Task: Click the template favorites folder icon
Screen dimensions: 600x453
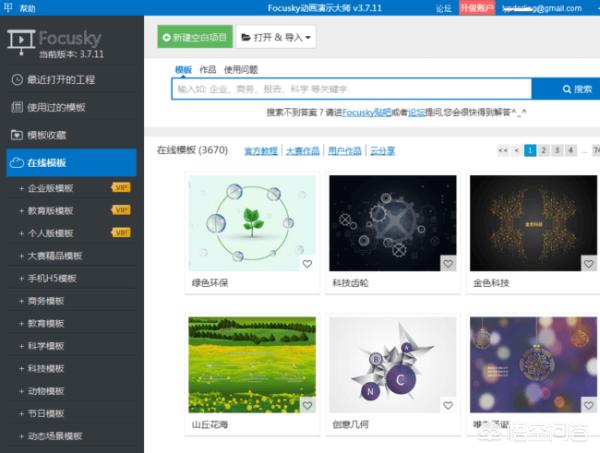Action: coord(17,135)
